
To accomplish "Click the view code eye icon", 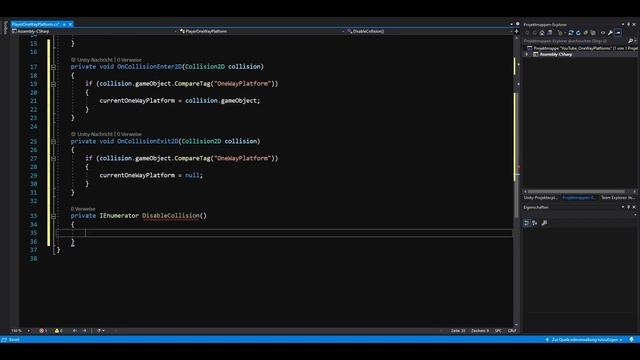I will pos(602,33).
